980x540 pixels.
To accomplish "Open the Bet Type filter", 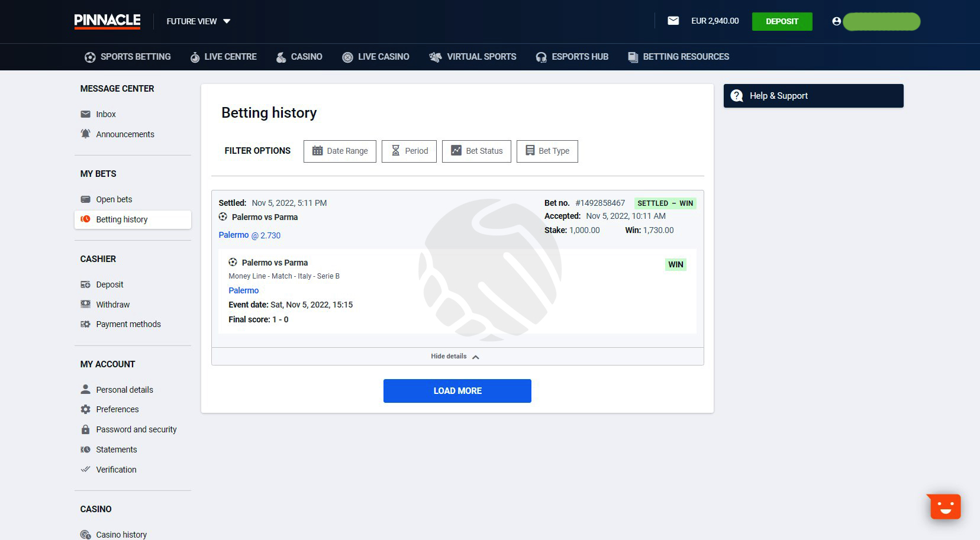I will click(547, 151).
